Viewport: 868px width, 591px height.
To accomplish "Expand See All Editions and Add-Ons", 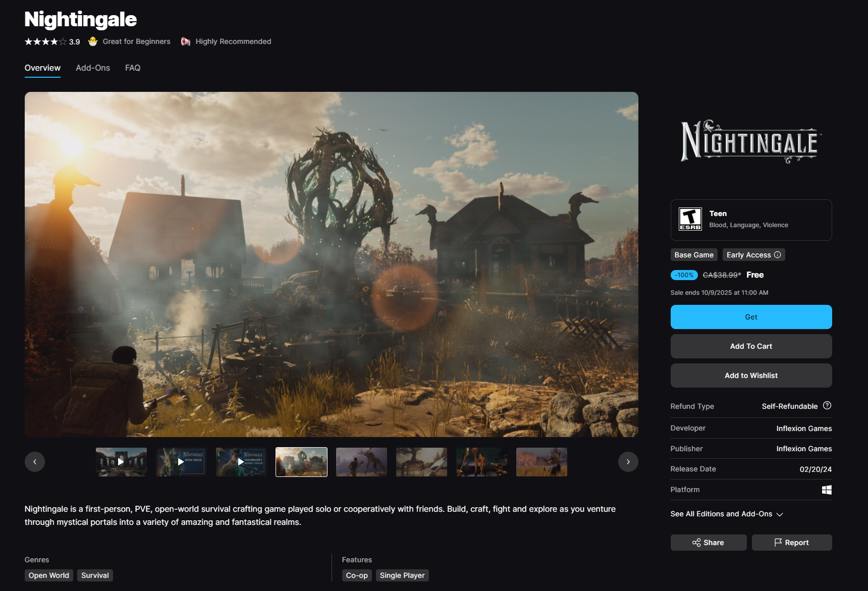I will [x=726, y=514].
